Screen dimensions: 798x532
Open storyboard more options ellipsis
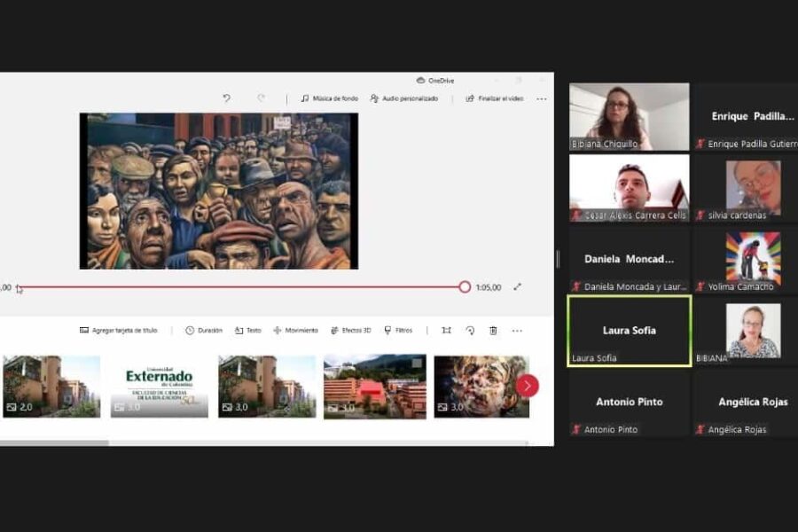(517, 330)
